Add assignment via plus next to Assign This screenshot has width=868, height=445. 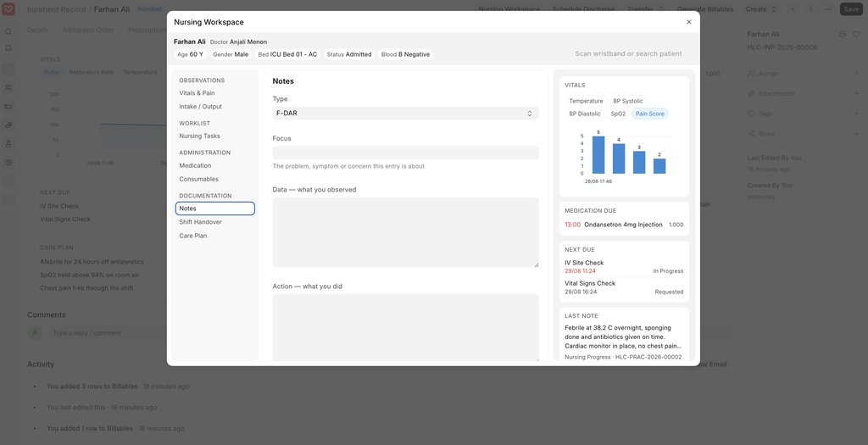[856, 73]
